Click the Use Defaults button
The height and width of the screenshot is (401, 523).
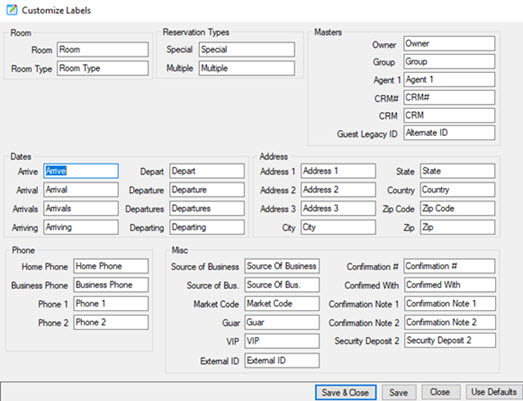494,392
